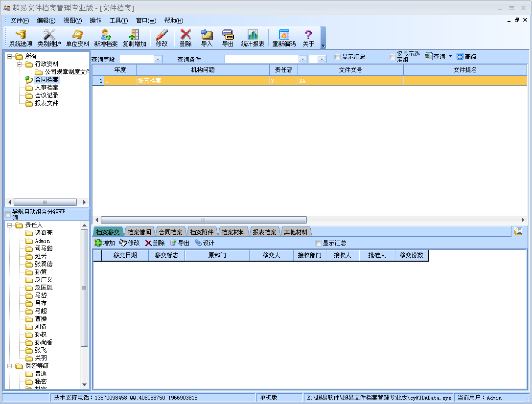Click top tree horizontal scrollbar thumb
This screenshot has height=404, width=532.
(45, 202)
